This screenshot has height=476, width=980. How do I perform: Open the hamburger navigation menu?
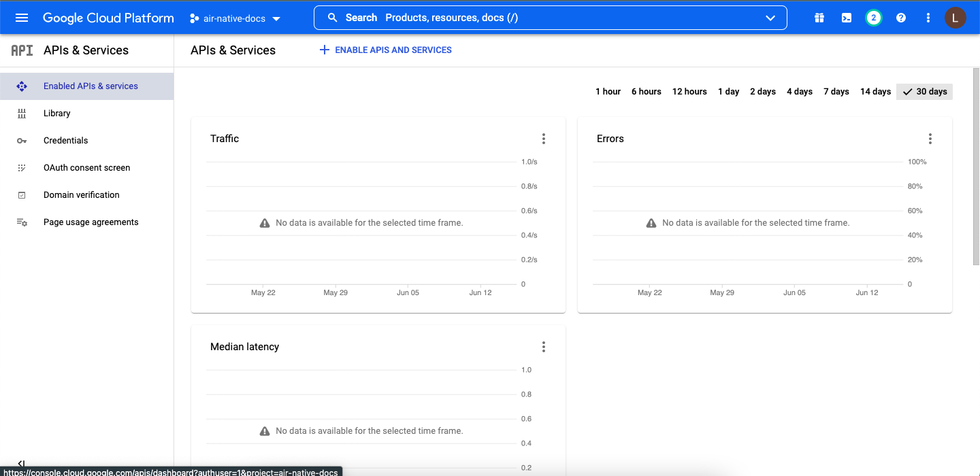tap(22, 18)
